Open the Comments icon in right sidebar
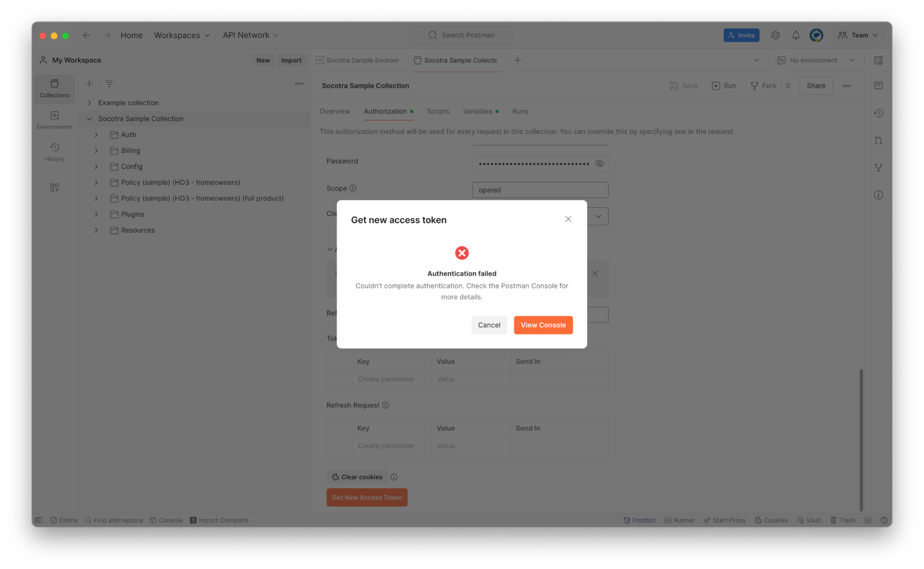 (878, 86)
